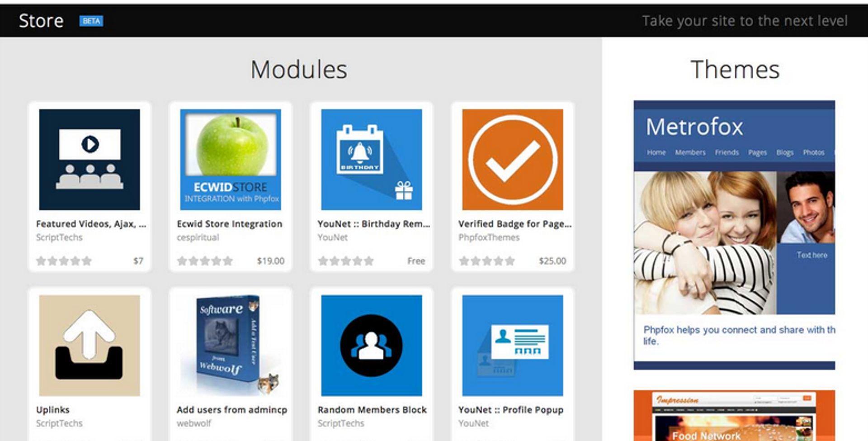
Task: Click the 'Random Members Block' title
Action: click(x=372, y=410)
